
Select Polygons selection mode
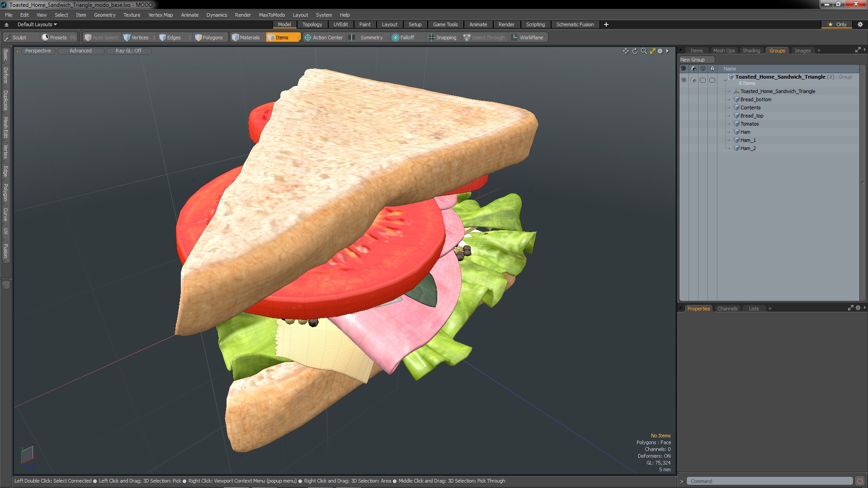pos(209,38)
